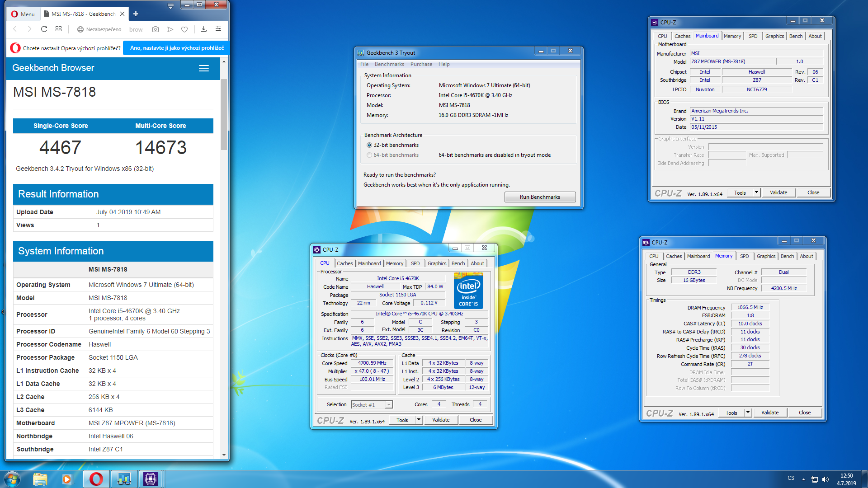The image size is (868, 488).
Task: Click Run Benchmarks button
Action: tap(540, 197)
